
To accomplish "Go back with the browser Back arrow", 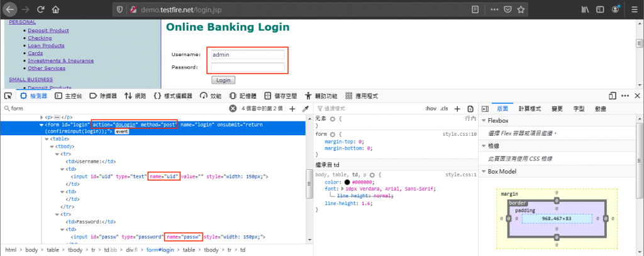I will pyautogui.click(x=9, y=9).
